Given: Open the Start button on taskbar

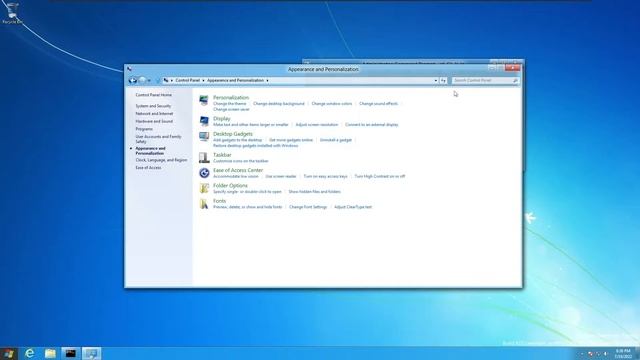Looking at the screenshot, I should click(x=8, y=353).
